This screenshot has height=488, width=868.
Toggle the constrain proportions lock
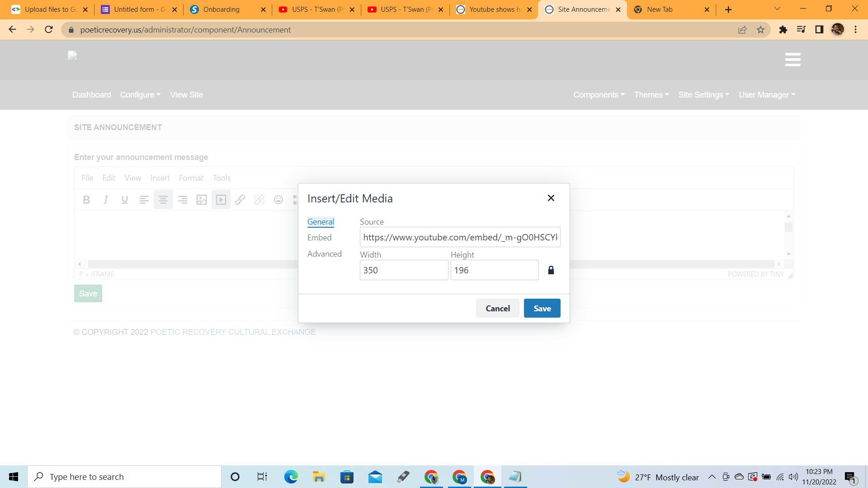551,270
